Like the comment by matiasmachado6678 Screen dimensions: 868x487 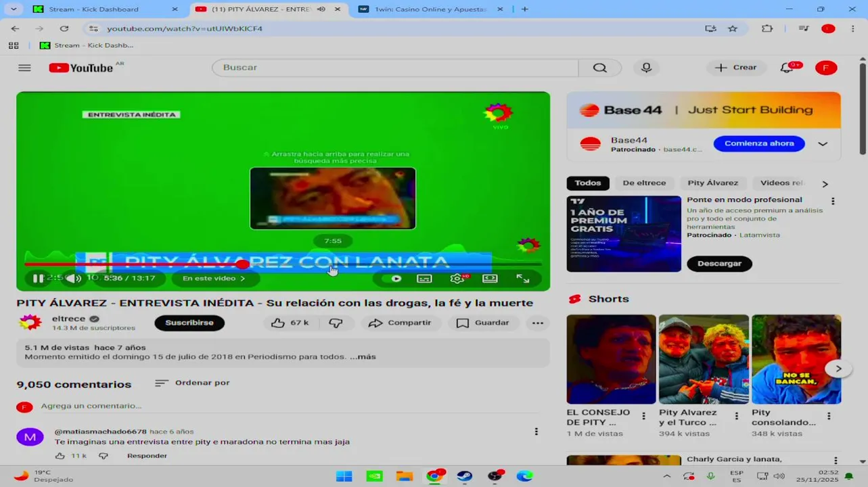(60, 456)
